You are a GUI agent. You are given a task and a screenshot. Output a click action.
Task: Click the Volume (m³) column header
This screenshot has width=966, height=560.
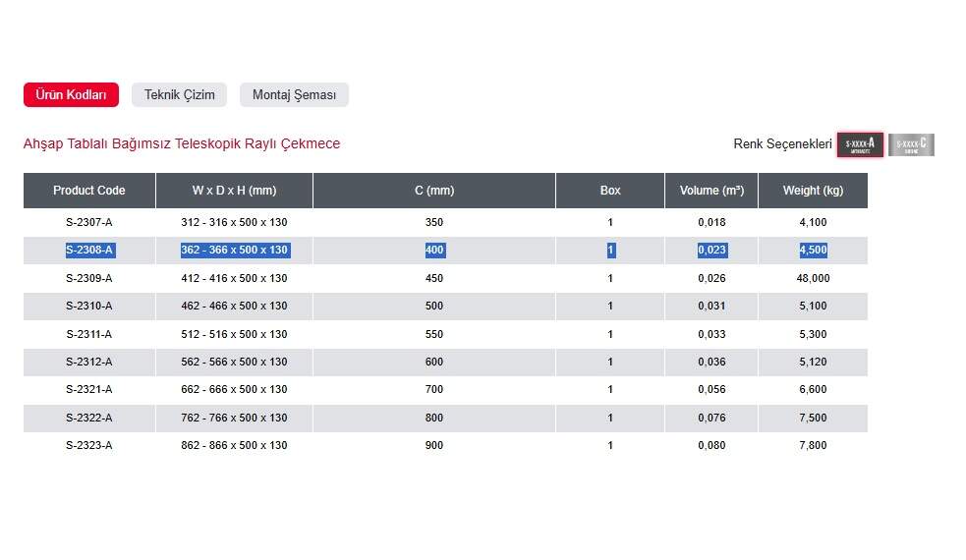(x=710, y=191)
